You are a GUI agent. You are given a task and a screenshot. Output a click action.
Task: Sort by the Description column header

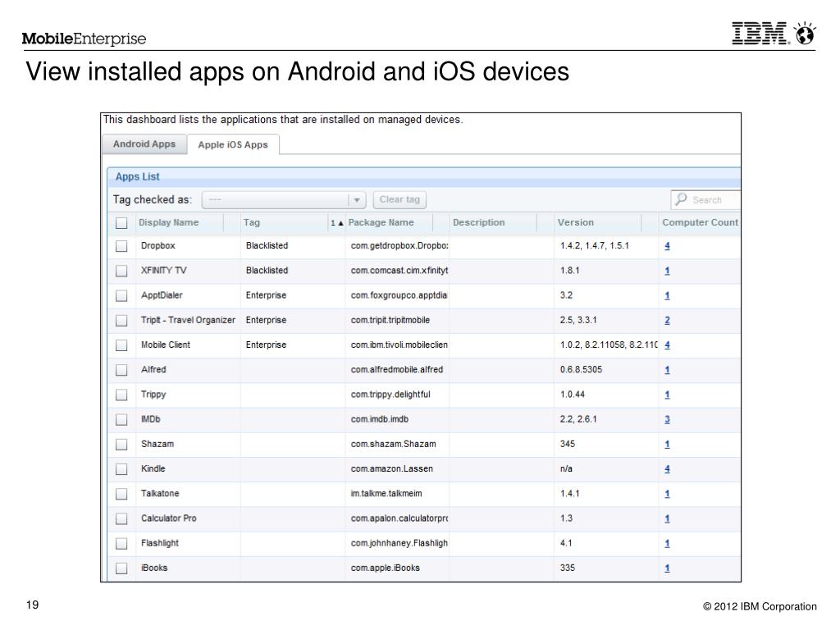(x=478, y=222)
